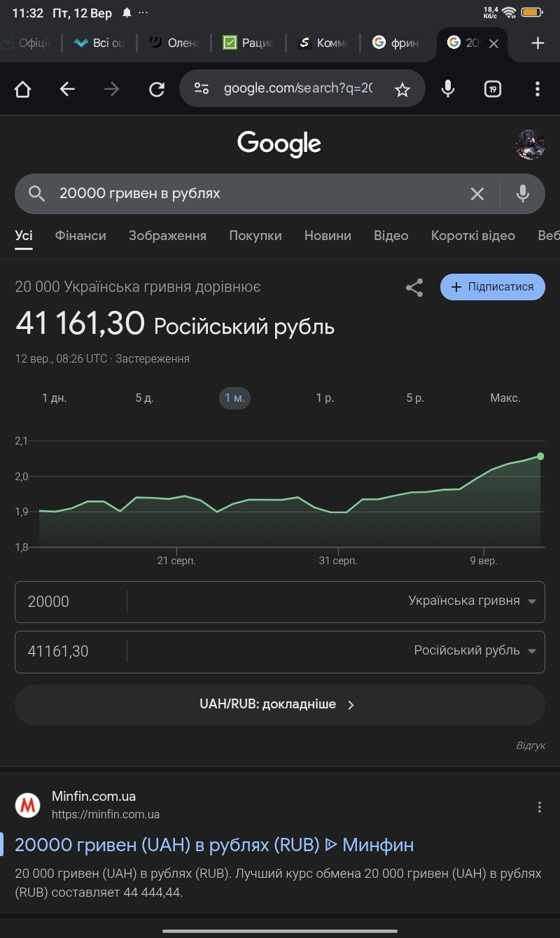The width and height of the screenshot is (560, 938).
Task: Select the Макс. chart range
Action: click(505, 398)
